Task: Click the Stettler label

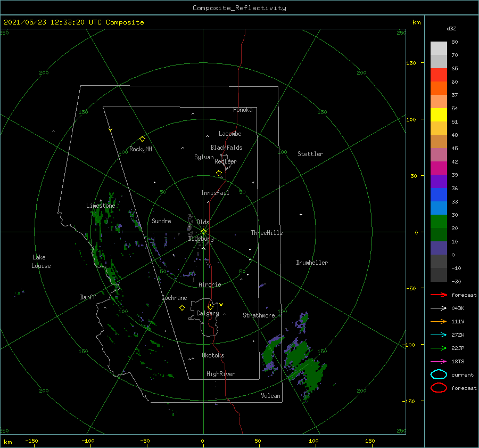Action: click(x=310, y=154)
